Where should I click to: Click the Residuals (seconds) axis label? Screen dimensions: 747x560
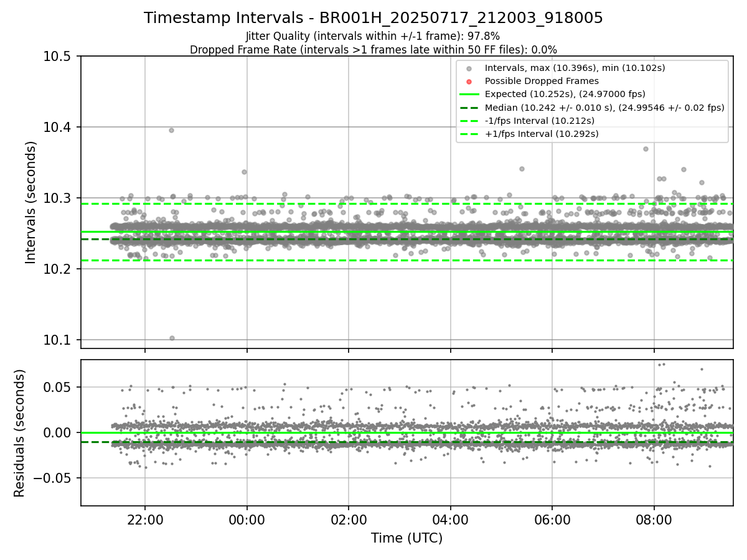coord(20,433)
